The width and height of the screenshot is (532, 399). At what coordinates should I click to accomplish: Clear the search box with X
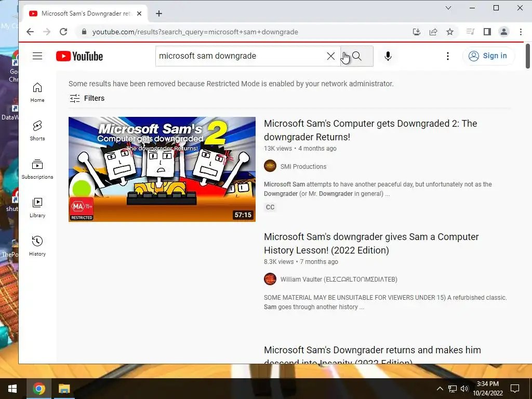coord(331,56)
